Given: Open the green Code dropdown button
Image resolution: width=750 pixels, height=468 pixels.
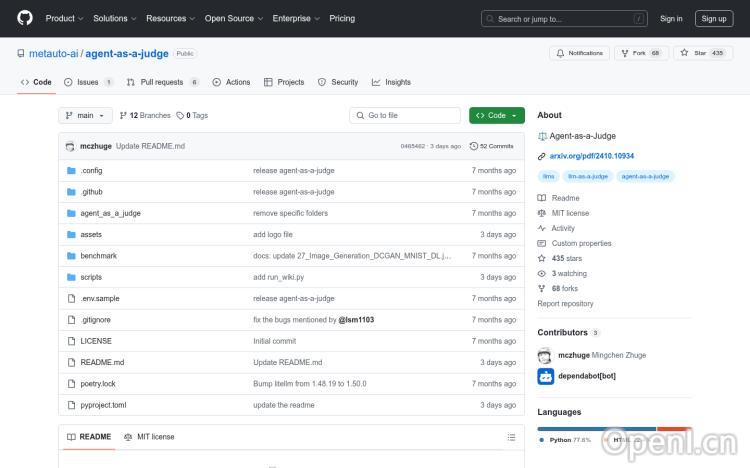Looking at the screenshot, I should click(496, 115).
